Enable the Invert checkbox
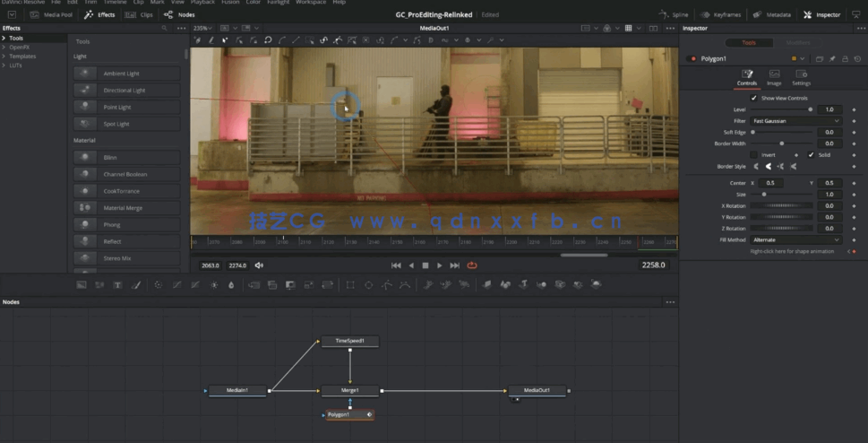The height and width of the screenshot is (443, 868). pyautogui.click(x=753, y=154)
